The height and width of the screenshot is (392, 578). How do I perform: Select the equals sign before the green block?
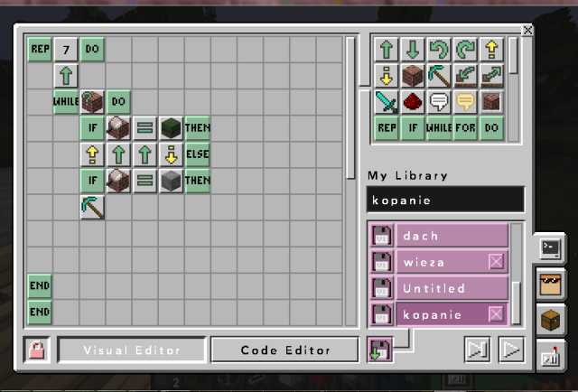coord(144,128)
